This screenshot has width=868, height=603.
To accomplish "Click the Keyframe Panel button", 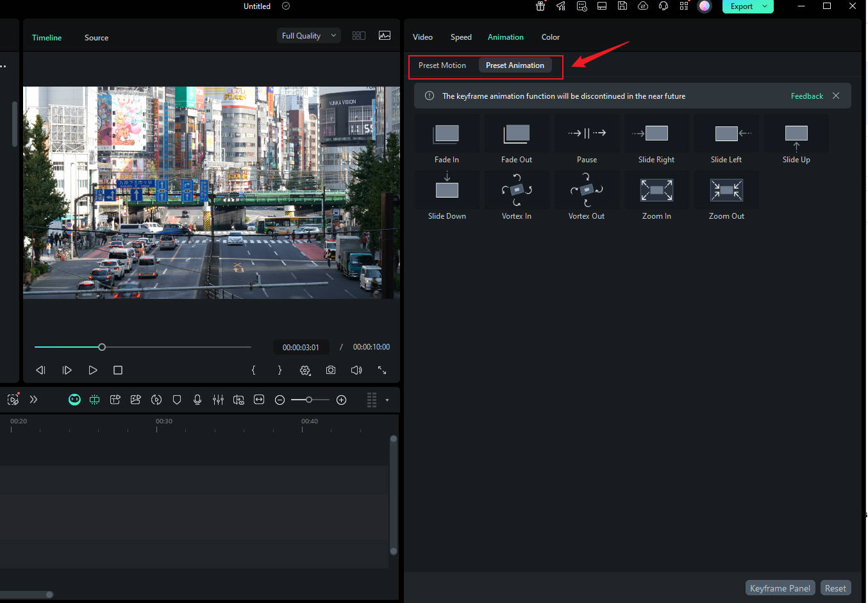I will click(780, 588).
